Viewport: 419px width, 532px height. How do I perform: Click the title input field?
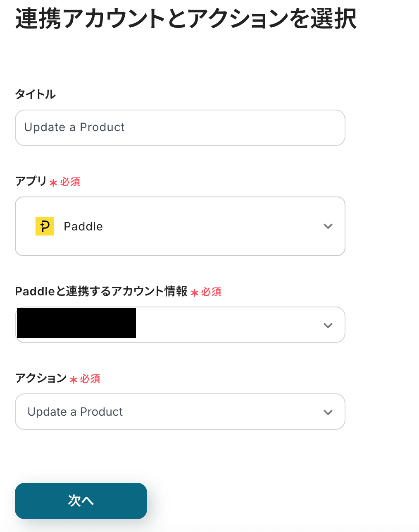click(180, 128)
